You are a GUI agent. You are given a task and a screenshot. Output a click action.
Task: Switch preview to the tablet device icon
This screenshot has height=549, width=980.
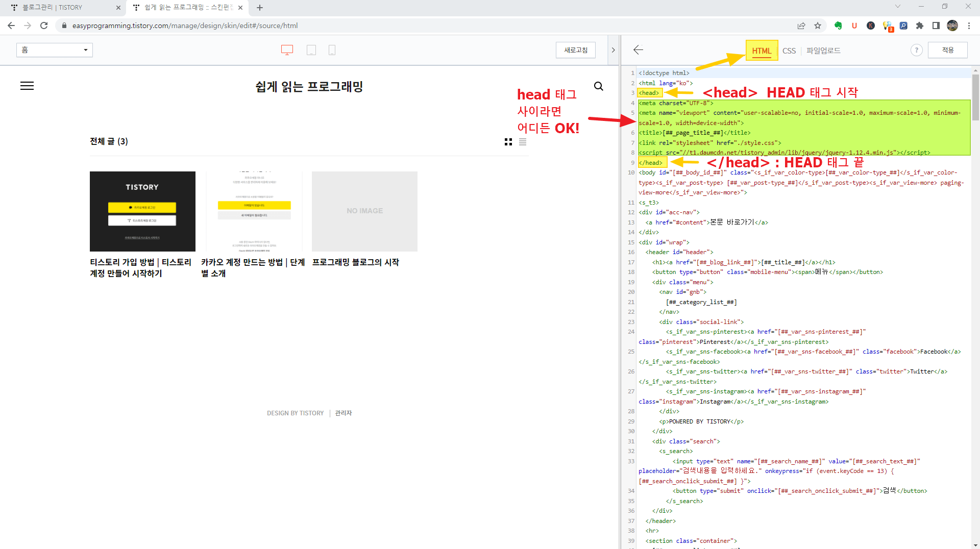311,49
